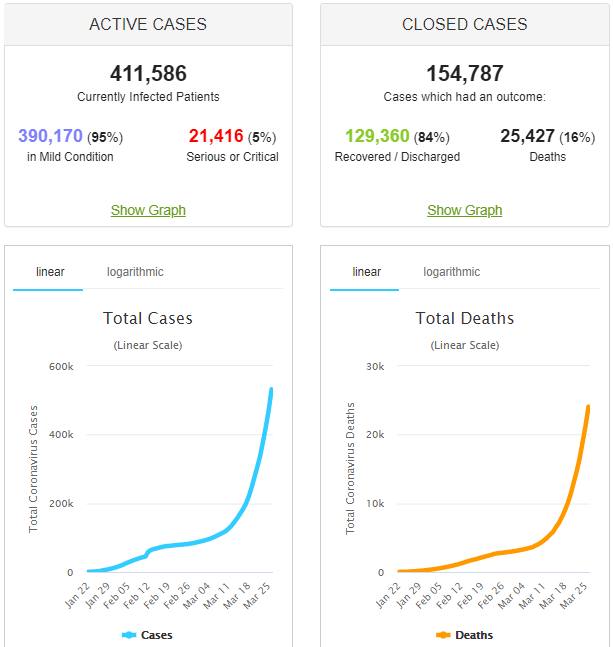Click the 390,170 mild condition figure
This screenshot has height=647, width=613.
50,136
